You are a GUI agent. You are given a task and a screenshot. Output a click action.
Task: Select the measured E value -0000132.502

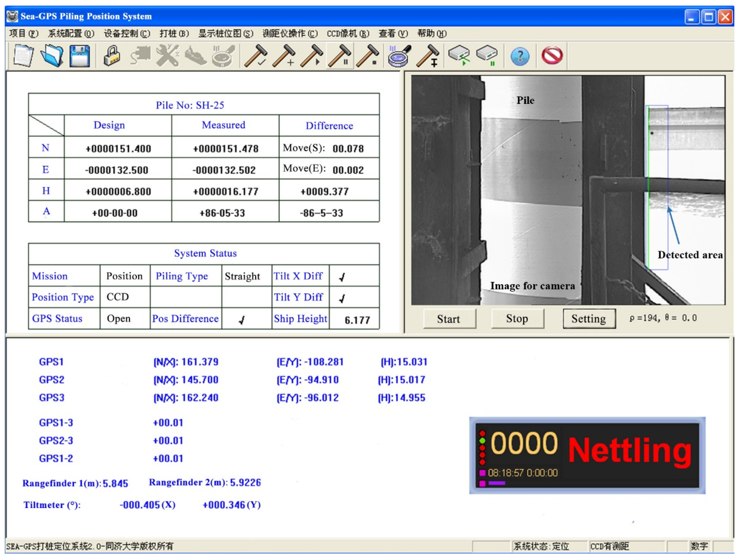(224, 170)
